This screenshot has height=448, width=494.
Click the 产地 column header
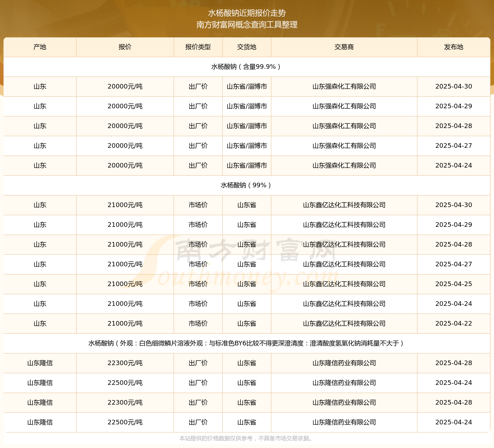(40, 47)
